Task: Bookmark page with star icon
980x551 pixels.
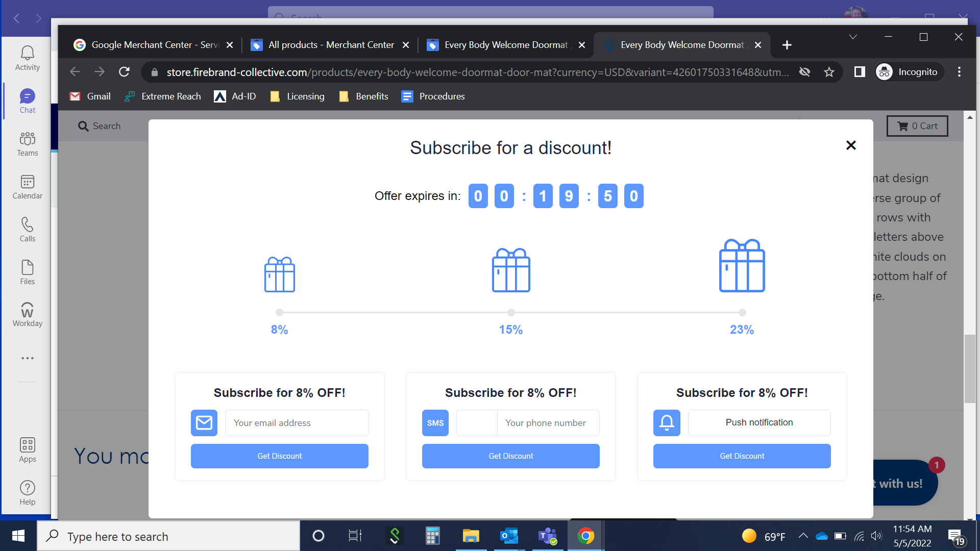Action: [x=829, y=72]
